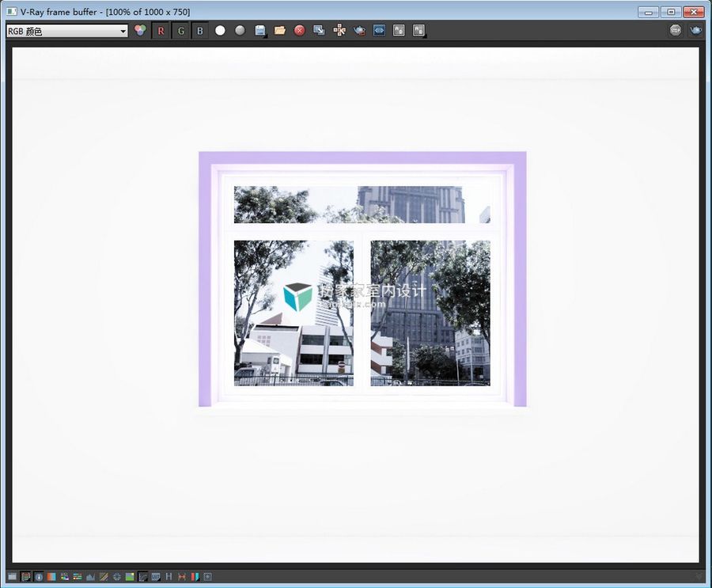This screenshot has height=588, width=712.
Task: Toggle the green channel G button
Action: pos(180,31)
